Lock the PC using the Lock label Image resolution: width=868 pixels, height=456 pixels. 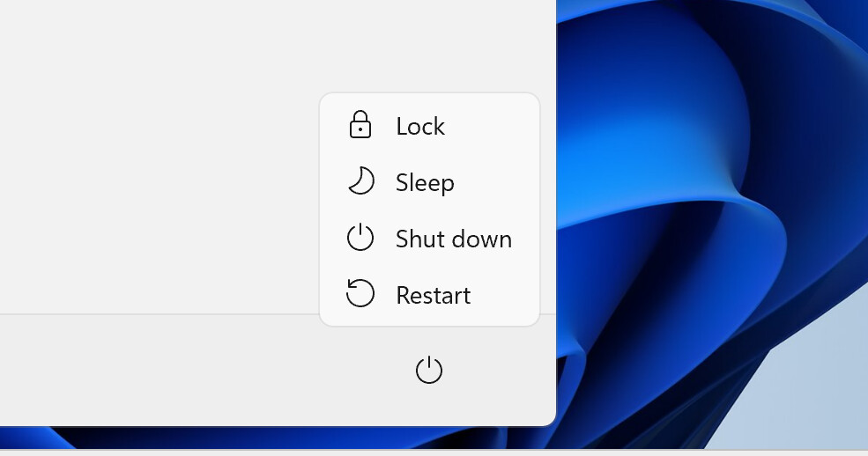click(x=420, y=127)
